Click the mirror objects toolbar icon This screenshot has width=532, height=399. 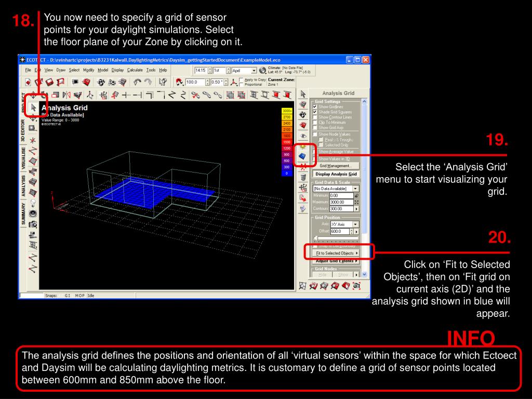pyautogui.click(x=66, y=96)
